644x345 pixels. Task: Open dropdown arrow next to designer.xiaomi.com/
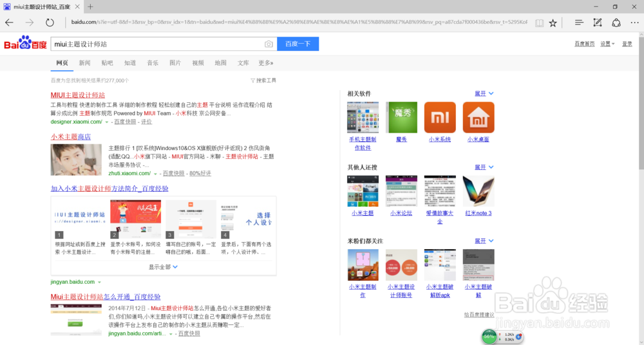point(107,122)
